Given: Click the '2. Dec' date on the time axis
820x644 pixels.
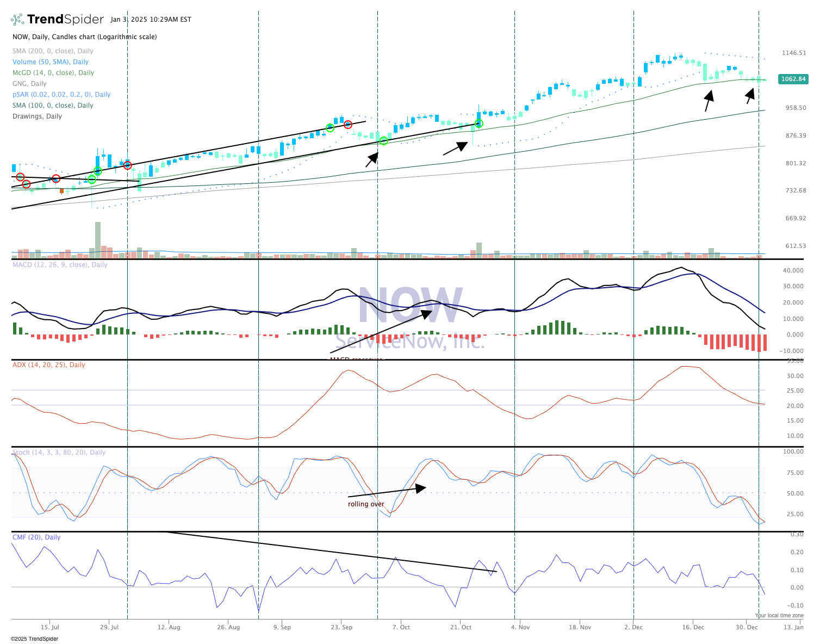Looking at the screenshot, I should (633, 627).
